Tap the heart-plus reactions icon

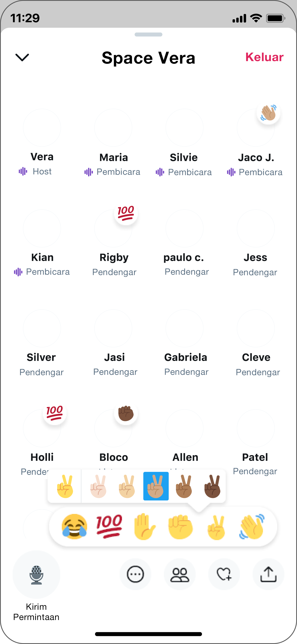tap(224, 574)
